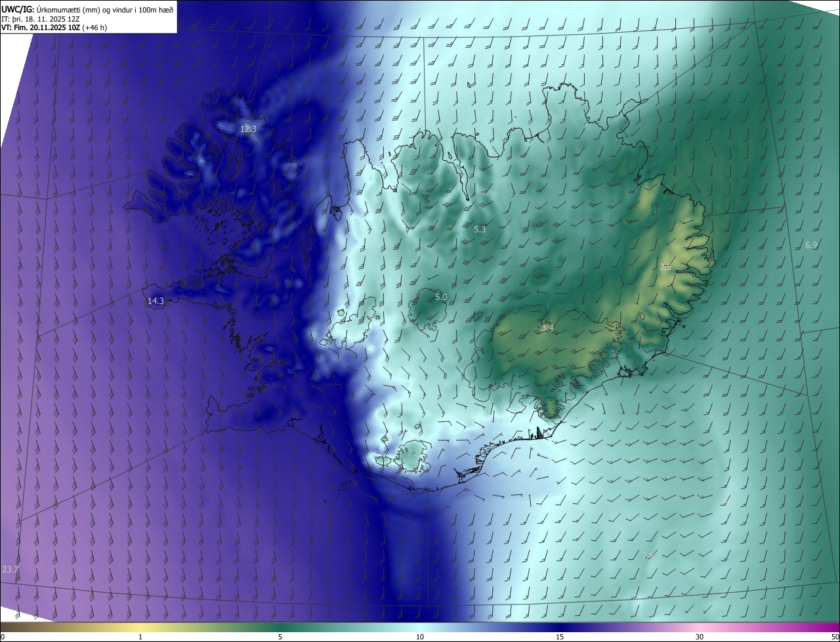Click the 2.5 value label in the east
The width and height of the screenshot is (840, 642).
tap(665, 267)
